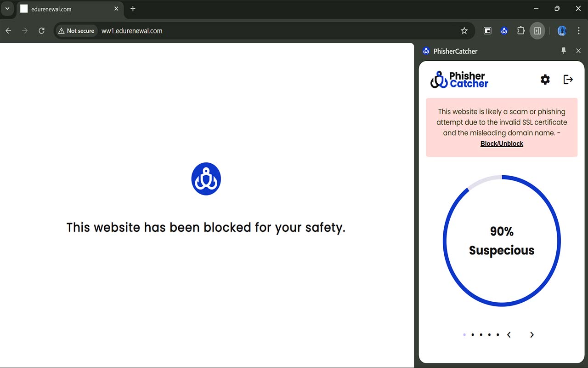Click PhisherCatcher extension icon in toolbar

[x=504, y=31]
